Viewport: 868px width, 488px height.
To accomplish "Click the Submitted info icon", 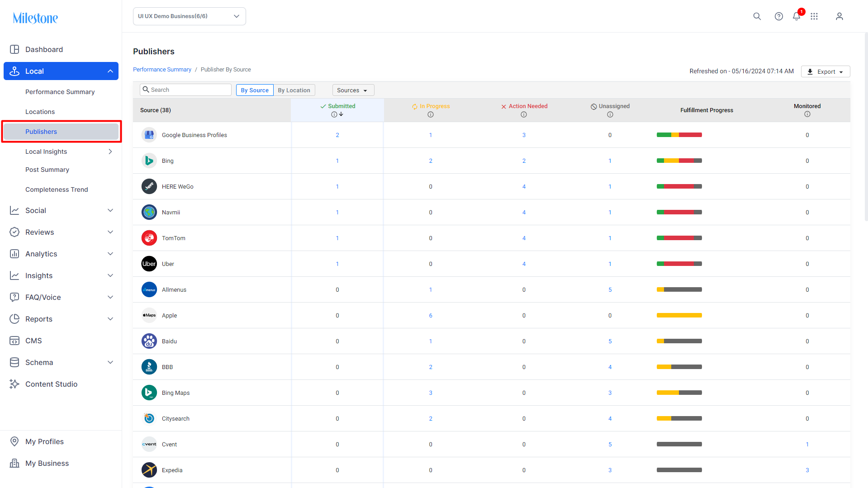I will click(x=334, y=114).
